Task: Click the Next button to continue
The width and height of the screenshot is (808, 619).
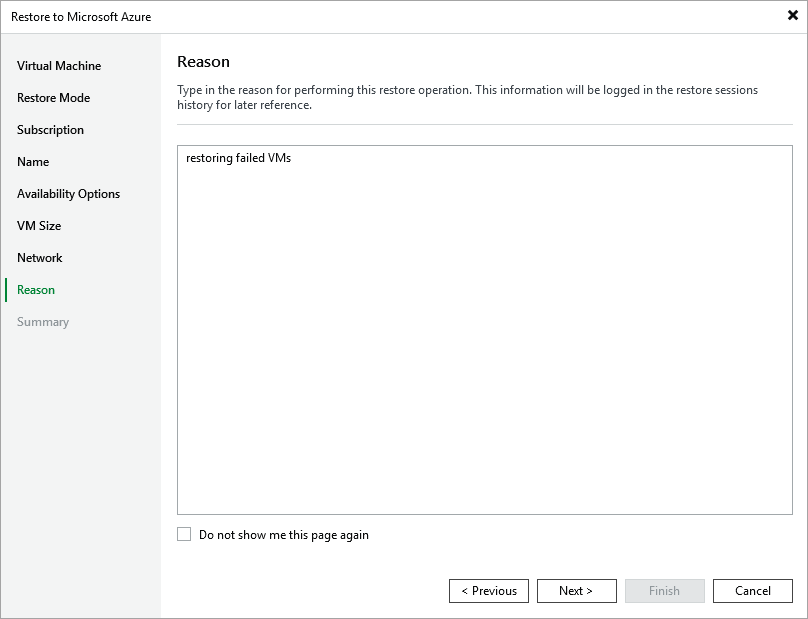Action: click(x=577, y=590)
